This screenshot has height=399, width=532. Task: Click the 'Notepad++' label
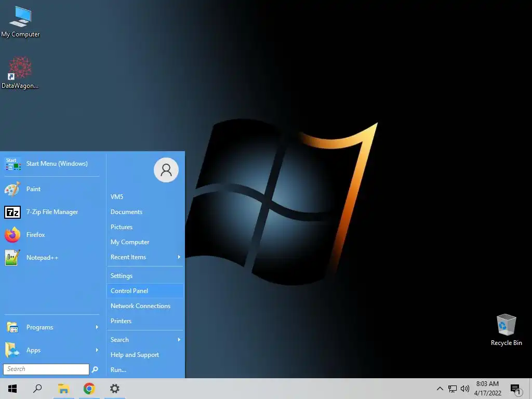[x=43, y=258]
